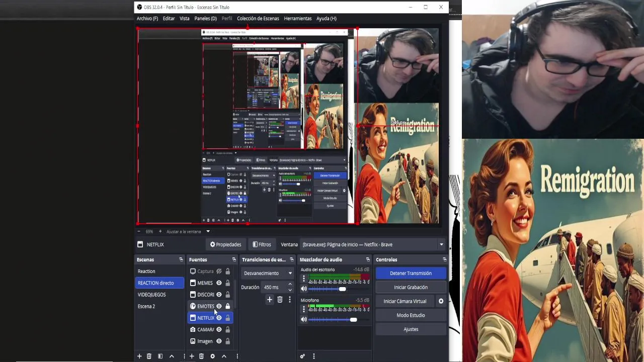Screen dimensions: 644x362
Task: Decrease transition duration with down arrow
Action: 290,290
